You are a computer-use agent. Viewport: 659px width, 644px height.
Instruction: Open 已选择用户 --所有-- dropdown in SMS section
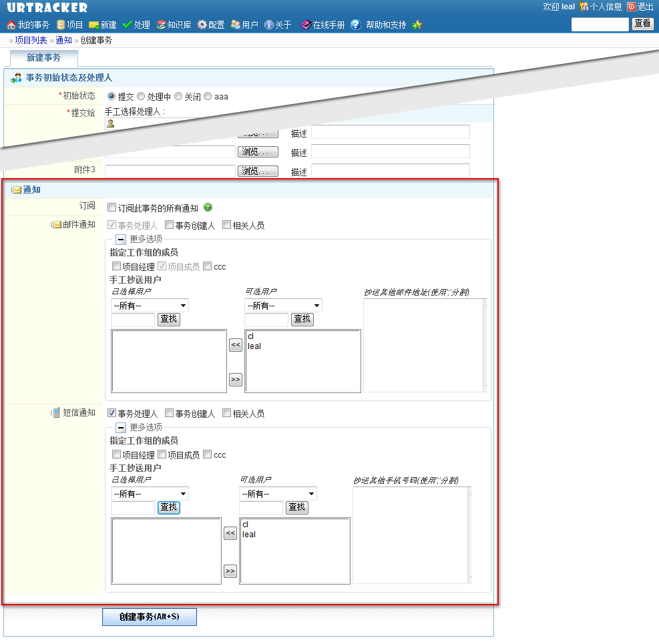pos(150,494)
